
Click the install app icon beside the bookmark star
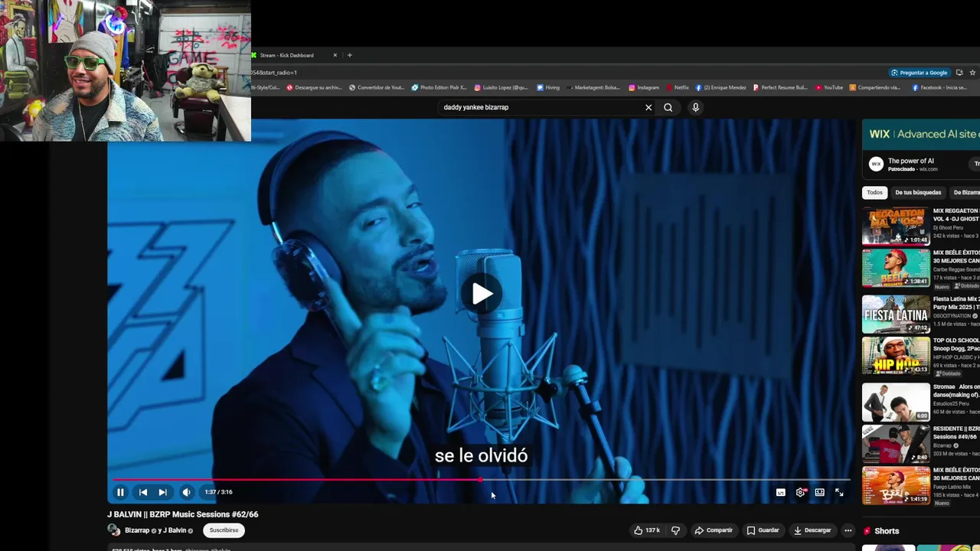[x=959, y=73]
